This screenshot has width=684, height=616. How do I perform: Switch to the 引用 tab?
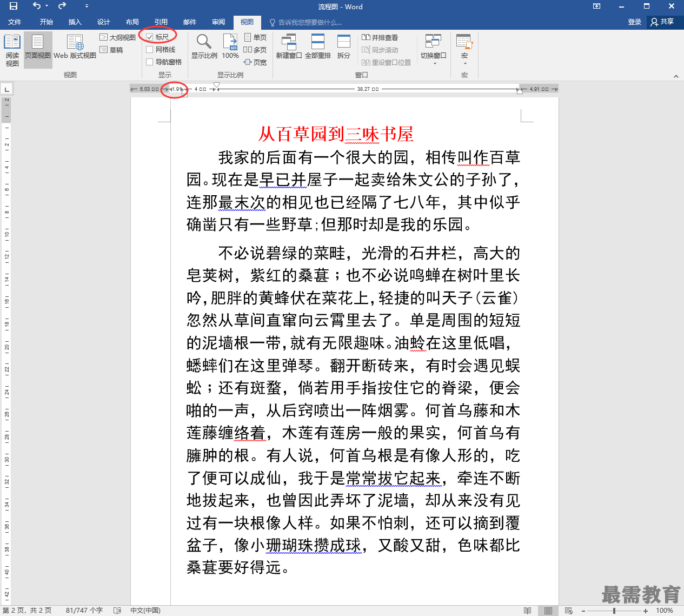click(161, 22)
